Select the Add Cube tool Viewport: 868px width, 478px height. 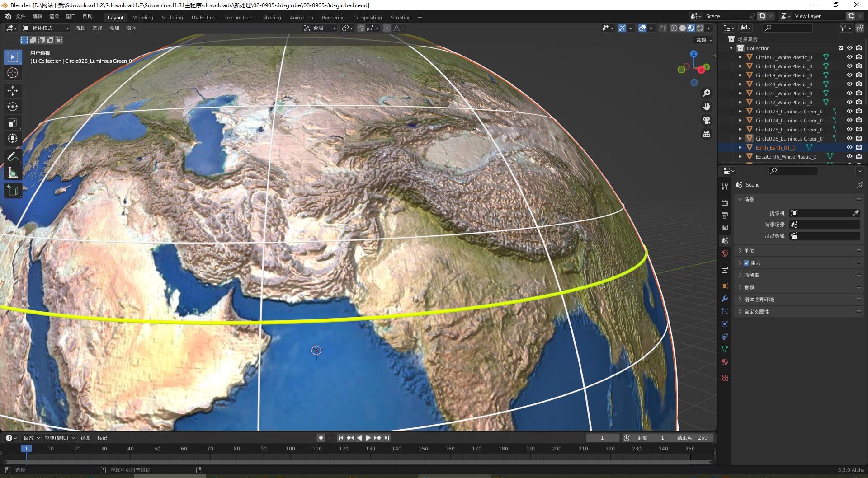click(x=13, y=190)
